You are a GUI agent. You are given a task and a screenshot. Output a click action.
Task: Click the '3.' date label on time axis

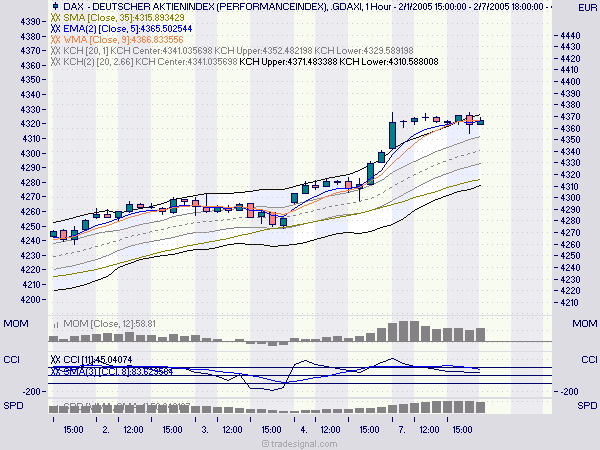point(205,430)
